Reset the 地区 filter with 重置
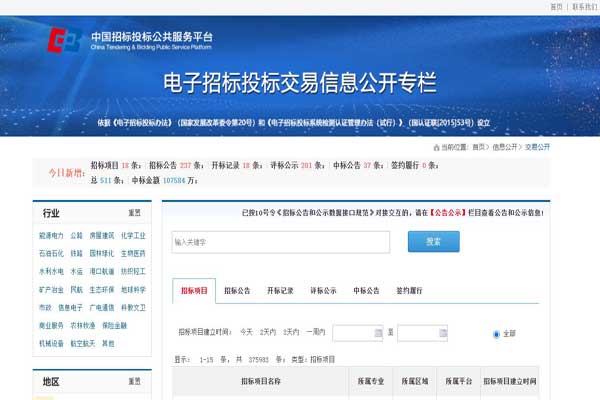This screenshot has width=600, height=400. point(134,381)
